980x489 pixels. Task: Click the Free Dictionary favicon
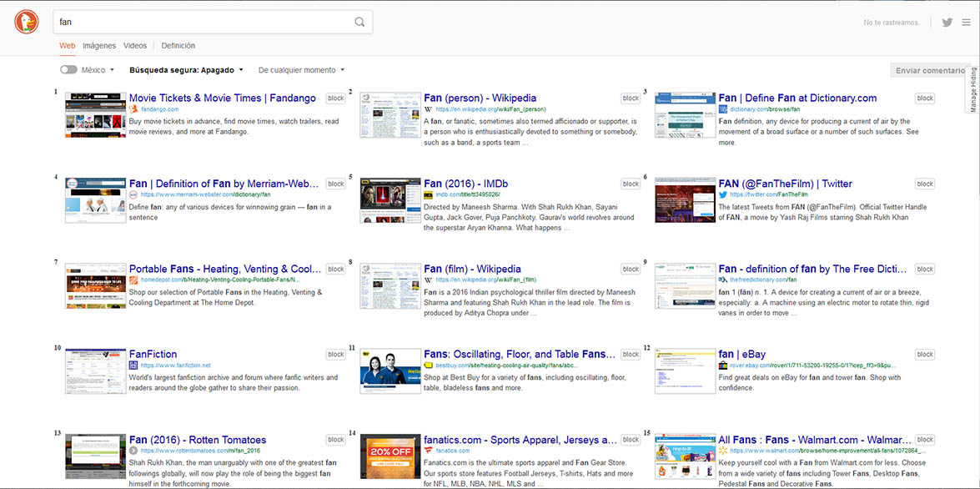[x=723, y=280]
